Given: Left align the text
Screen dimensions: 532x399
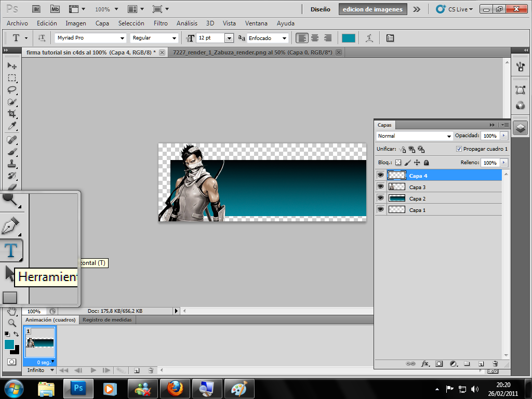Looking at the screenshot, I should coord(302,38).
